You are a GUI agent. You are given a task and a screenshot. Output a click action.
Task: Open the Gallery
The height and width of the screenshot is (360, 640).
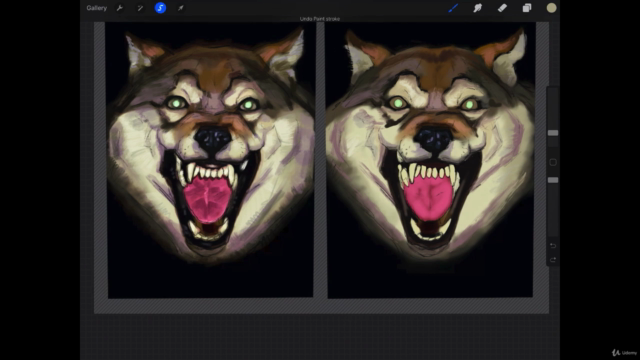click(x=96, y=8)
